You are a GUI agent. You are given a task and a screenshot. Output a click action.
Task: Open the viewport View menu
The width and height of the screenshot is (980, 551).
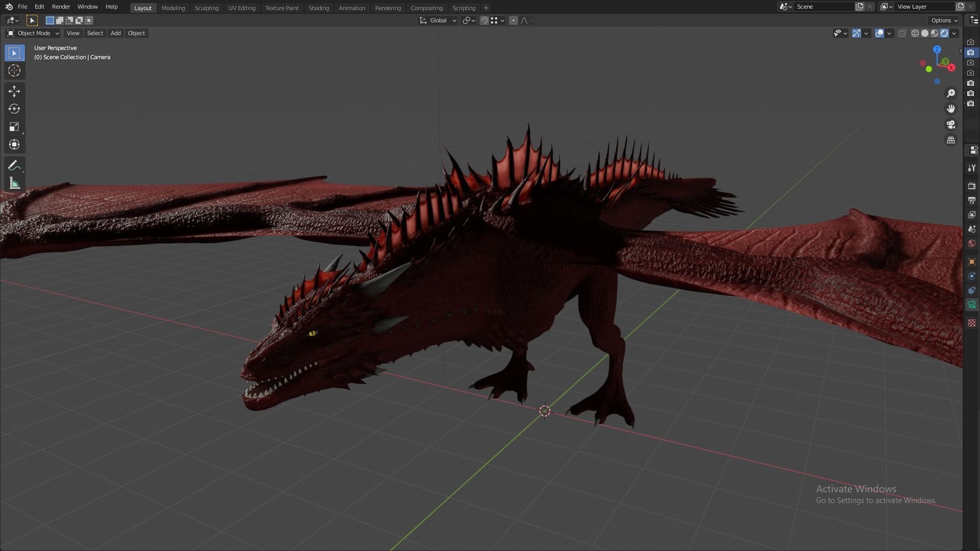click(73, 33)
